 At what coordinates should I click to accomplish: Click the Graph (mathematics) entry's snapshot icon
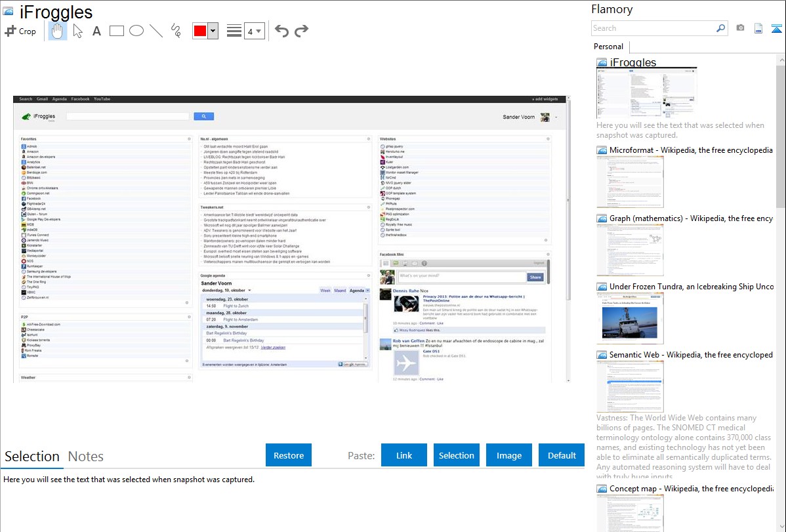click(602, 218)
